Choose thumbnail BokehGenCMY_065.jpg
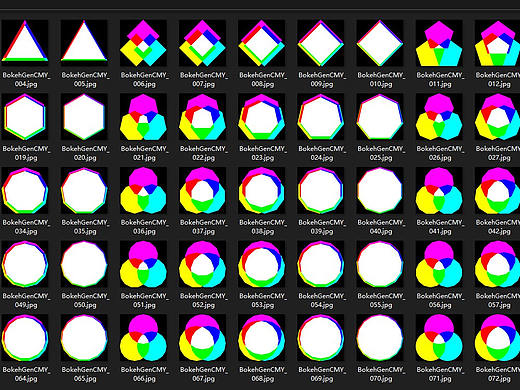The width and height of the screenshot is (520, 390). [x=84, y=338]
